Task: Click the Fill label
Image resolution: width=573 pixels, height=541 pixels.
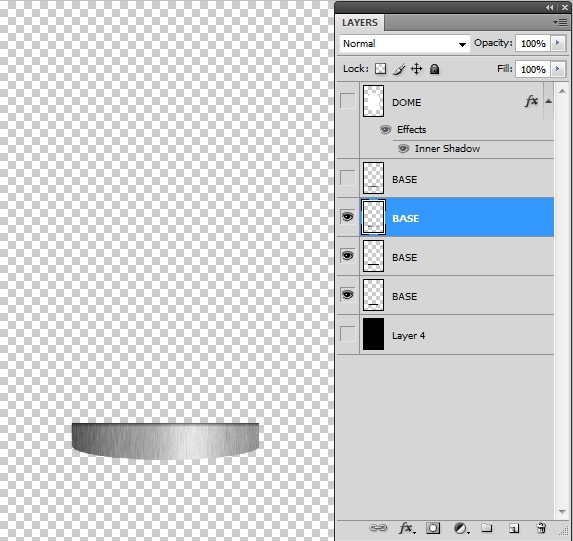Action: pos(505,68)
